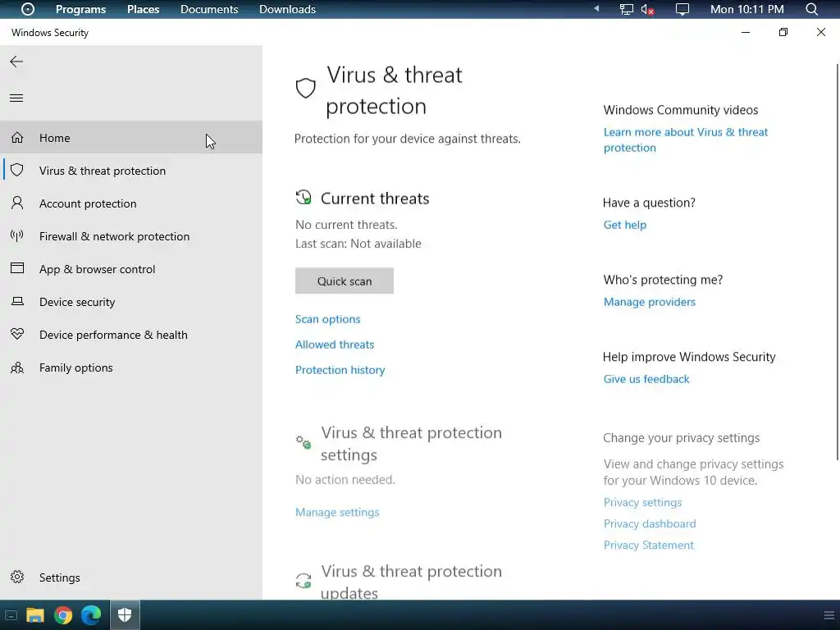This screenshot has width=840, height=630.
Task: Select Family options label in sidebar
Action: (76, 367)
